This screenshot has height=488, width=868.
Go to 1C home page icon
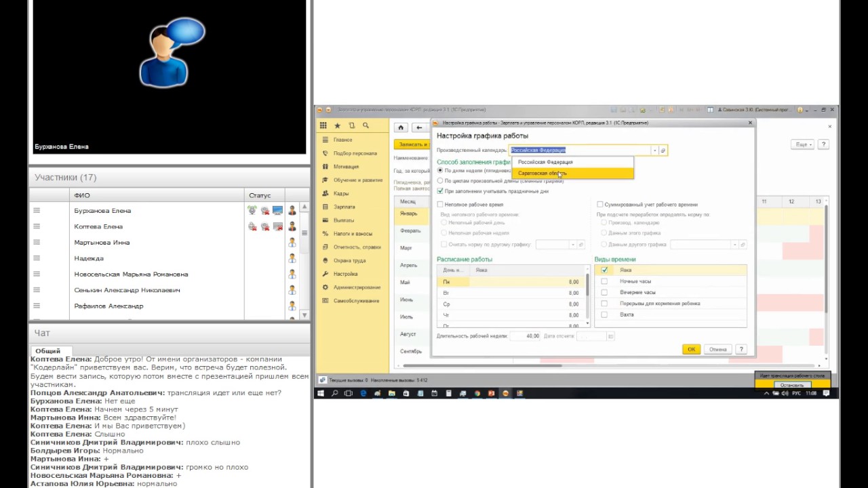click(x=401, y=127)
